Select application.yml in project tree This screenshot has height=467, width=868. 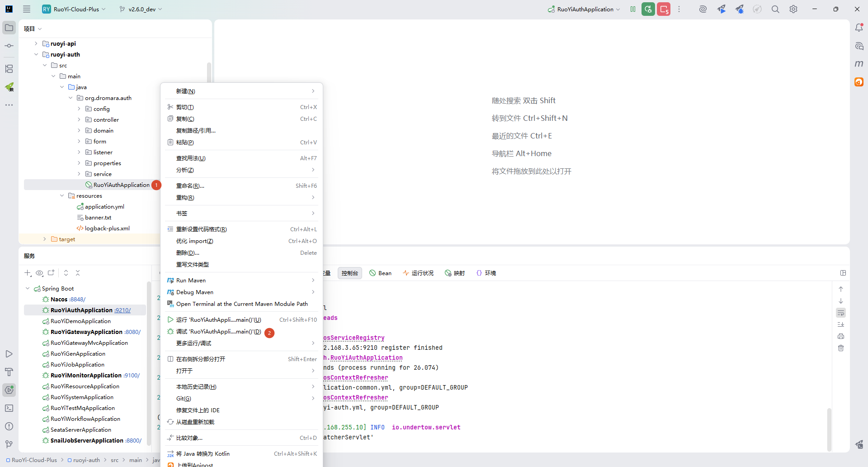pyautogui.click(x=104, y=207)
